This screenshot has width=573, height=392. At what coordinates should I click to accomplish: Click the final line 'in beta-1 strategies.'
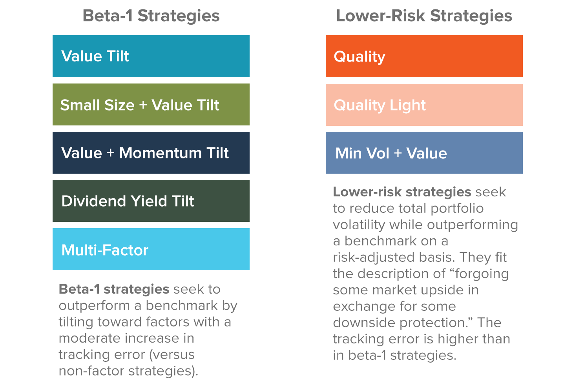click(x=394, y=356)
